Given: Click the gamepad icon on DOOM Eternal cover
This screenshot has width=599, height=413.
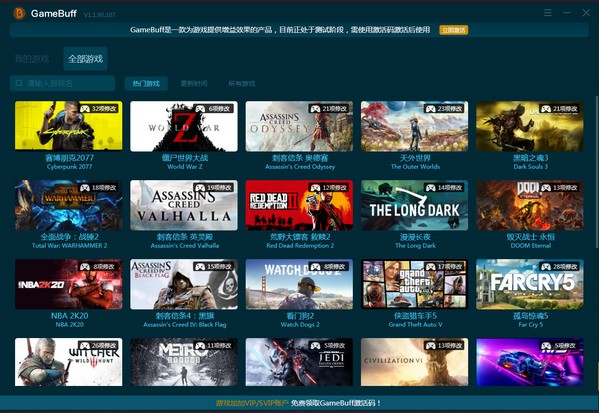Looking at the screenshot, I should [x=546, y=188].
